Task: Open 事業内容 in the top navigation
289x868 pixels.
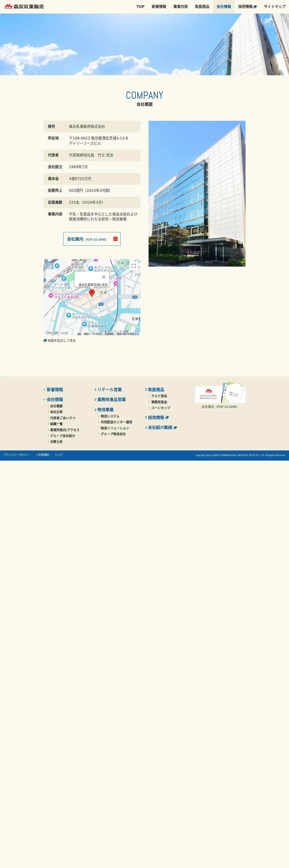Action: [x=181, y=7]
